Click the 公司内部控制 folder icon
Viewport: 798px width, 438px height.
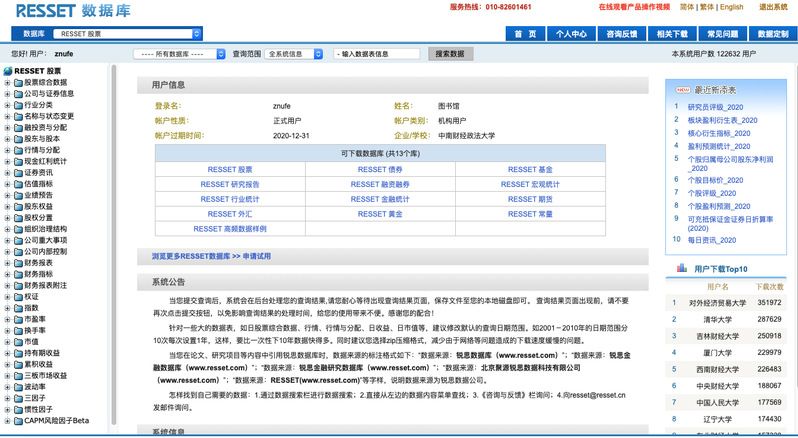pyautogui.click(x=18, y=252)
